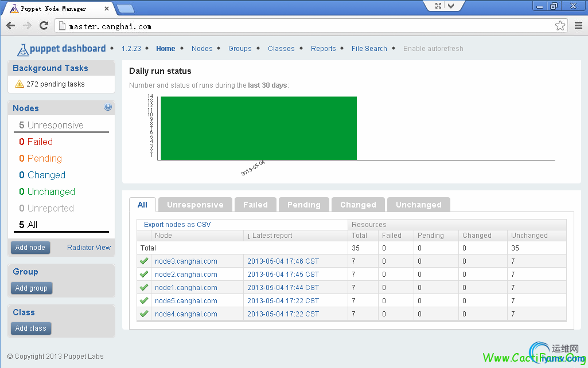The image size is (588, 368).
Task: Click node1.canghai.com green checkmark icon
Action: tap(144, 287)
